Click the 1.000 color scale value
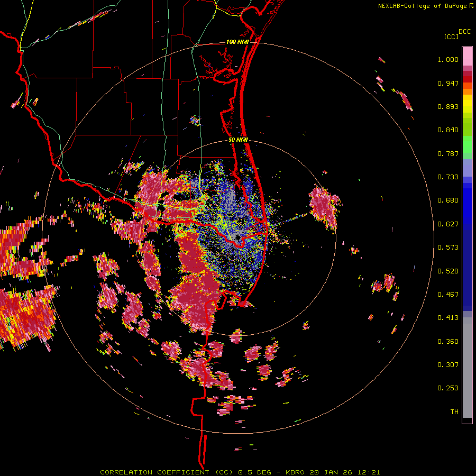Viewport: 476px width, 476px height. [448, 59]
